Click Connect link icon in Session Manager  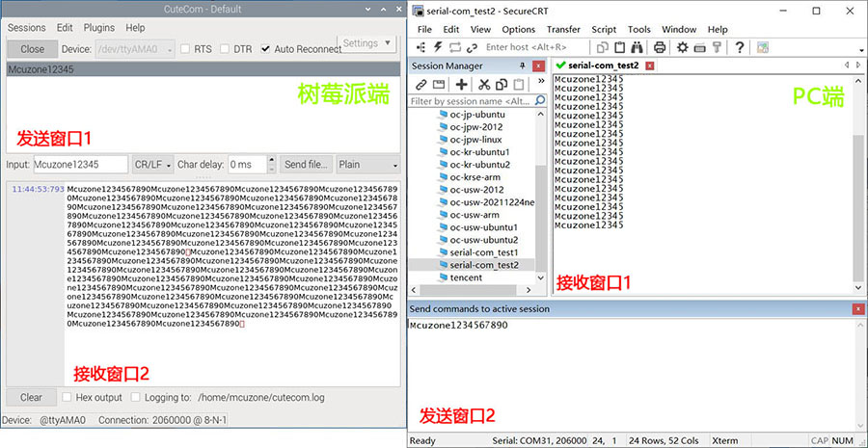tap(421, 85)
